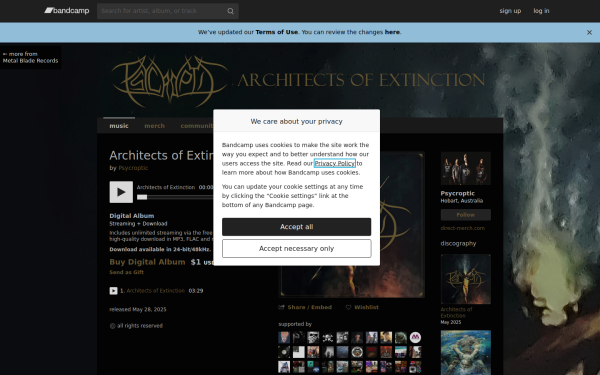Viewport: 600px width, 375px height.
Task: Open the skull and crossbones supporter avatar
Action: (328, 338)
